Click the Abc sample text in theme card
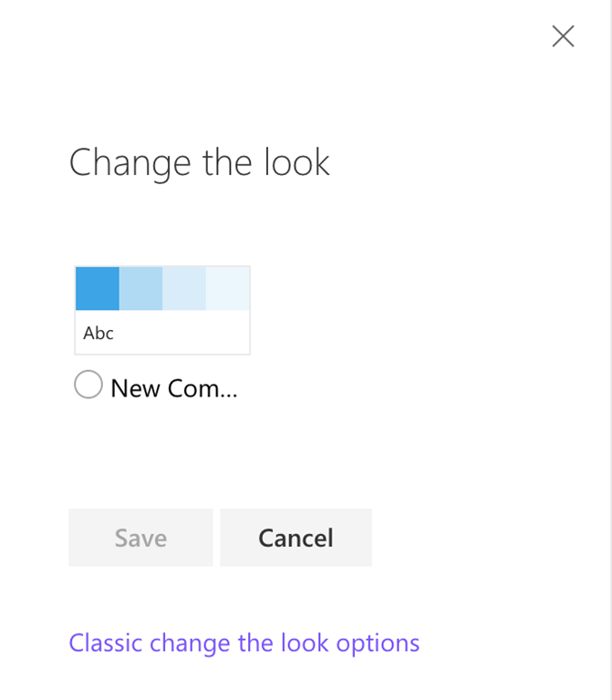The height and width of the screenshot is (700, 612). tap(99, 333)
